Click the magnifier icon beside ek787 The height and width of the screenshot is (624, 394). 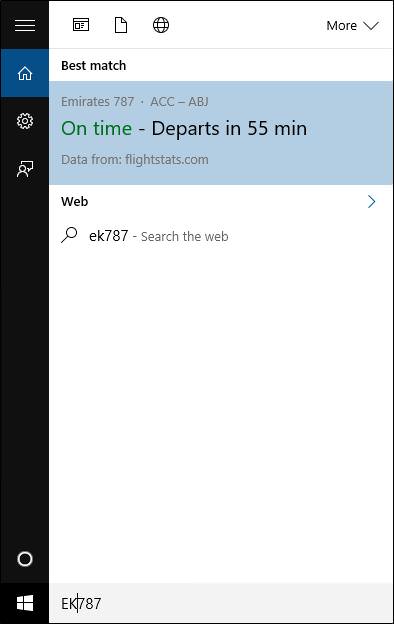coord(69,235)
